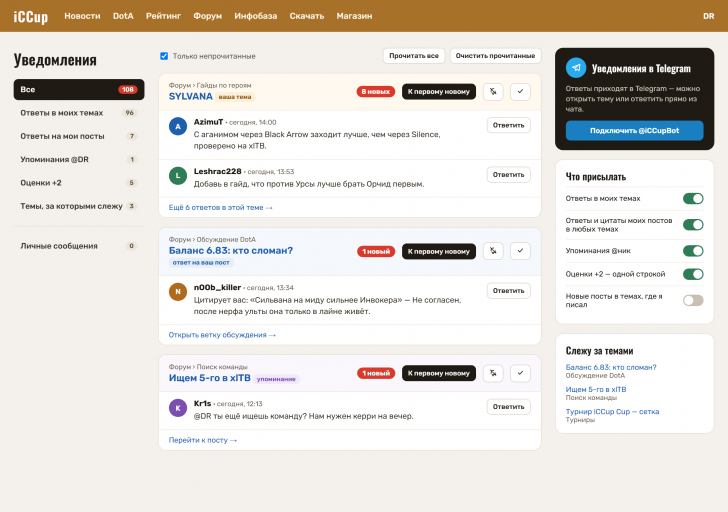The height and width of the screenshot is (512, 728).
Task: Click Очистить прочитанные button
Action: (x=495, y=56)
